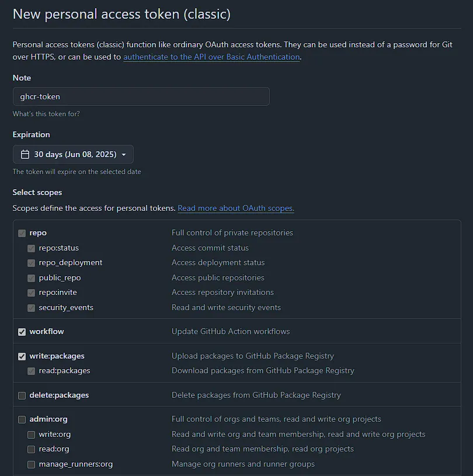
Task: Toggle the security_events checkbox
Action: coord(32,308)
